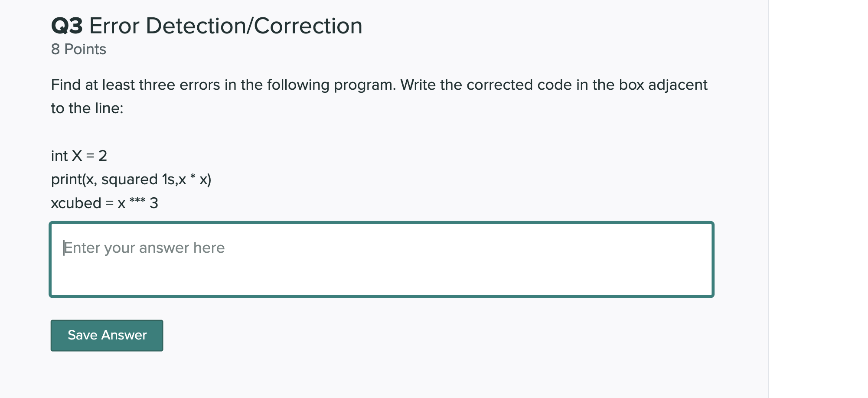Place cursor at the Enter your answer here placeholder
868x398 pixels.
tap(143, 247)
